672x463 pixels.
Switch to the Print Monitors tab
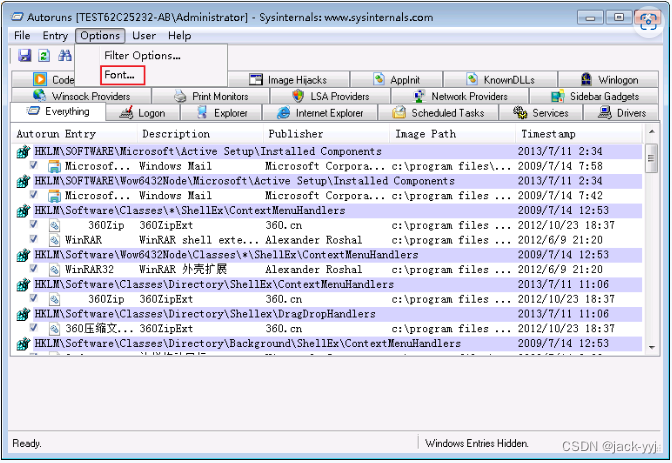pyautogui.click(x=211, y=96)
